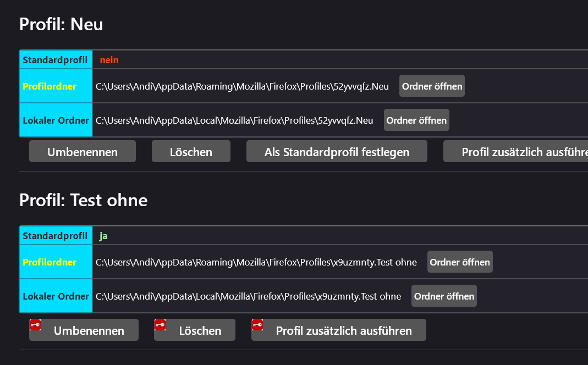Image resolution: width=588 pixels, height=365 pixels.
Task: Click the Roaming path of Neu profile
Action: 242,86
